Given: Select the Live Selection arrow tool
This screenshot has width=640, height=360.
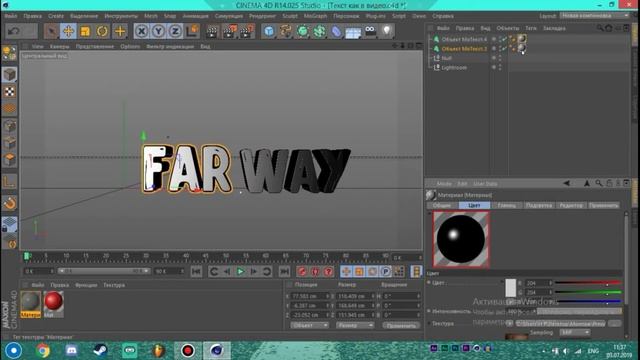Looking at the screenshot, I should click(51, 31).
